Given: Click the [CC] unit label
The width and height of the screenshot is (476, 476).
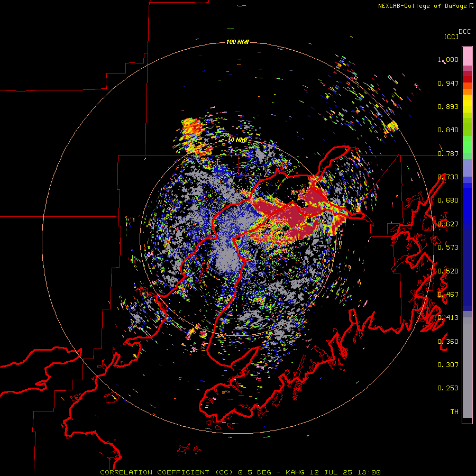Looking at the screenshot, I should [451, 36].
